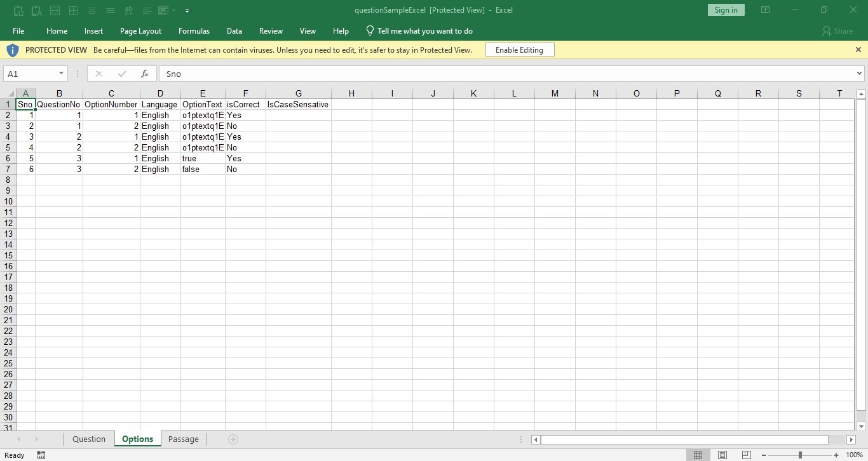Screen dimensions: 868x461
Task: Select column G header
Action: 299,94
